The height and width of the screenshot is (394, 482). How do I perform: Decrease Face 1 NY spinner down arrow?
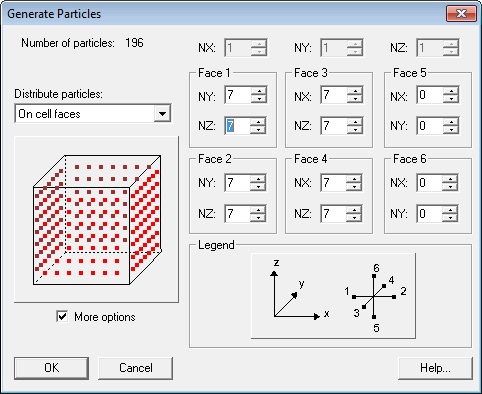[x=259, y=99]
